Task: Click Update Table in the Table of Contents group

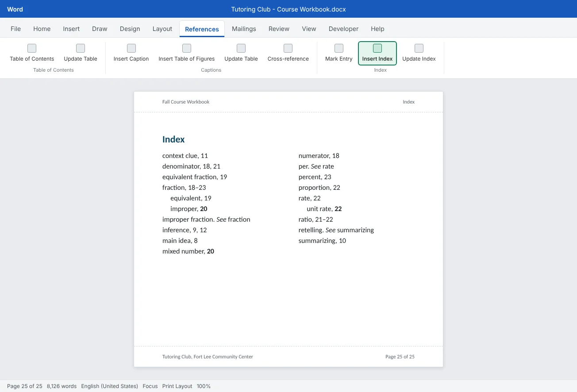Action: tap(81, 53)
